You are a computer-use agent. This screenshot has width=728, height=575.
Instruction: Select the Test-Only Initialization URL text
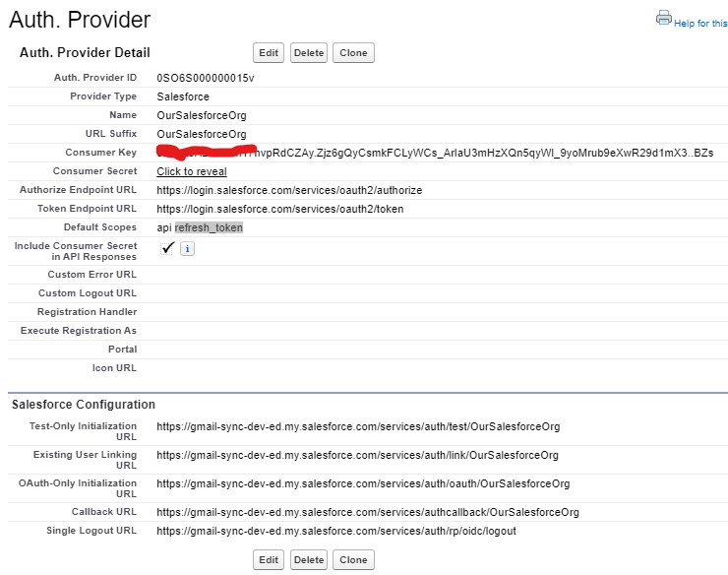tap(357, 427)
